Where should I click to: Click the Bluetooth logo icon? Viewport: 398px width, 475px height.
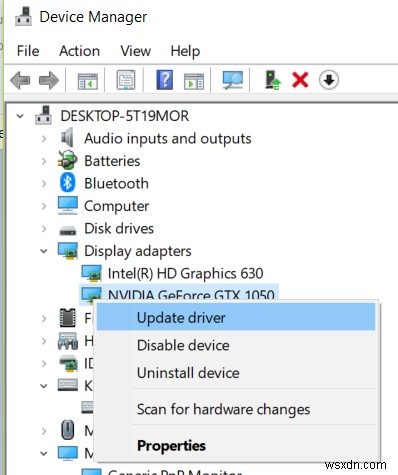click(67, 183)
